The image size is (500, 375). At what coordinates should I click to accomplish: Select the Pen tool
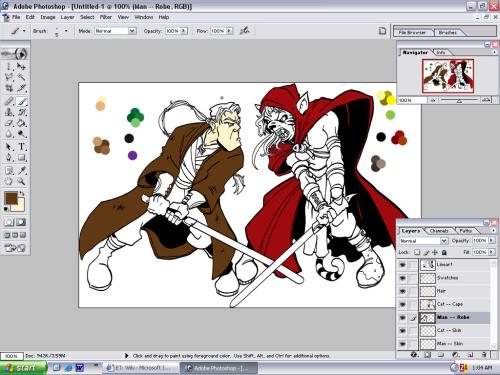click(x=9, y=158)
